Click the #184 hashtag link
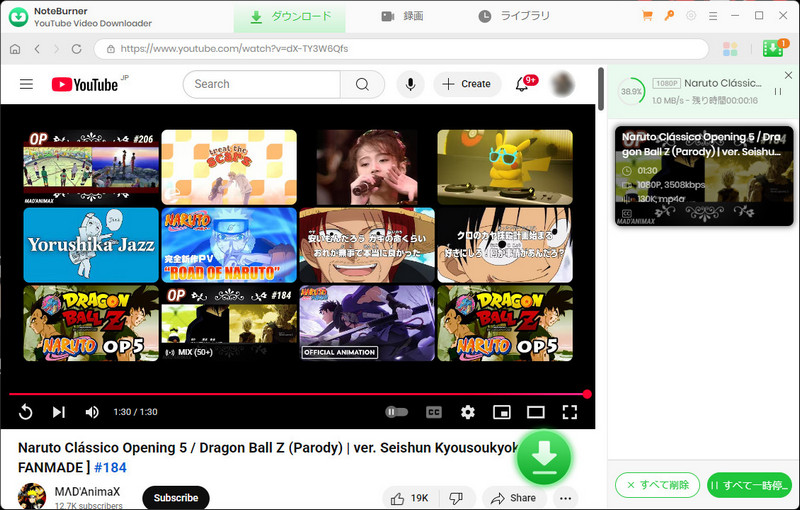Screen dimensions: 800x510 point(110,468)
